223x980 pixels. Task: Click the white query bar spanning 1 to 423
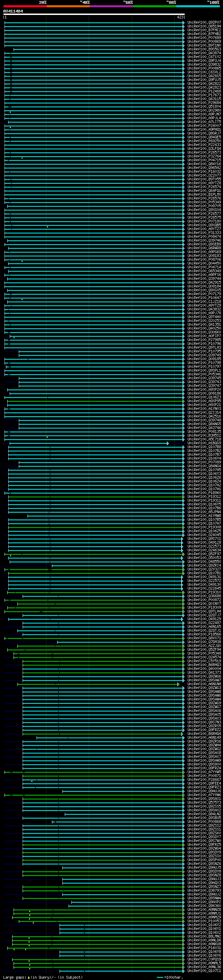click(x=94, y=14)
